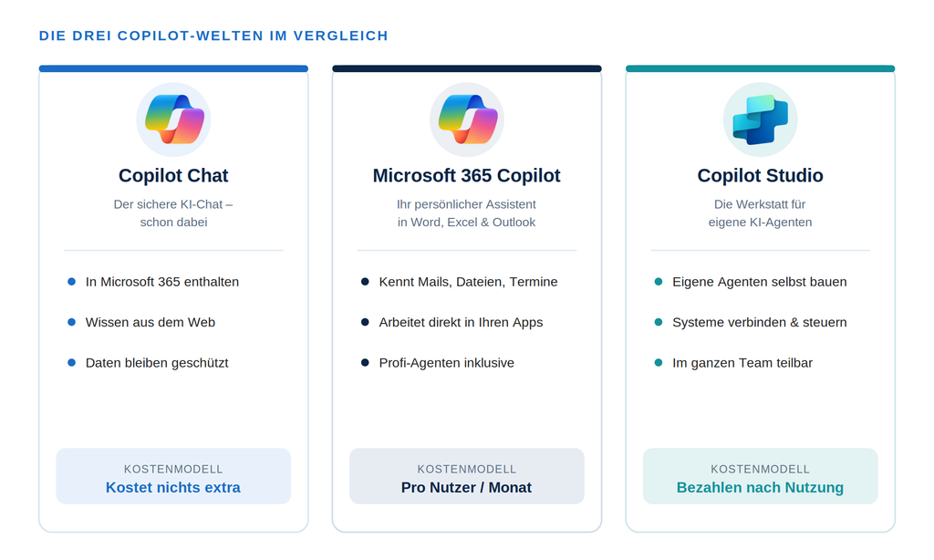Click the Copilot Studio logo icon
The image size is (934, 560).
point(760,119)
